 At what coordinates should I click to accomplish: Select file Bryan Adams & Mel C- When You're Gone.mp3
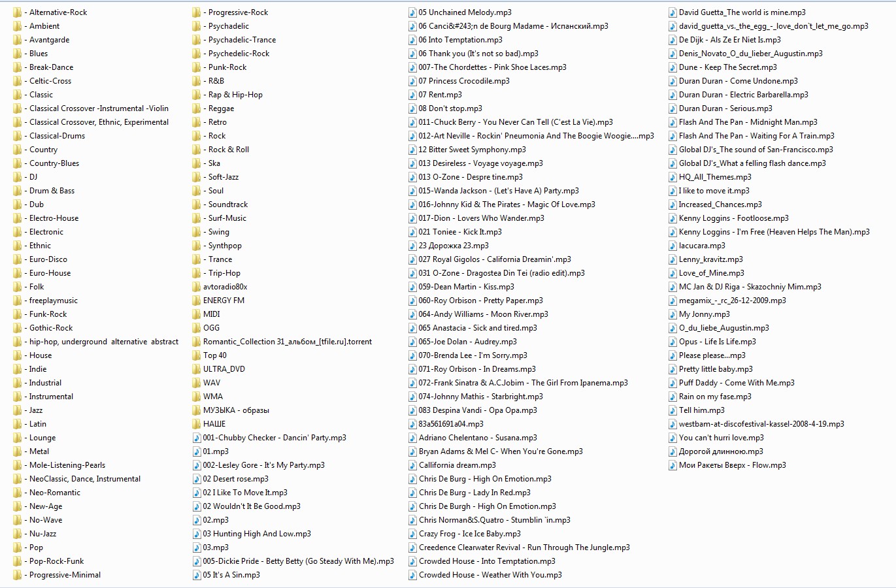pos(501,451)
